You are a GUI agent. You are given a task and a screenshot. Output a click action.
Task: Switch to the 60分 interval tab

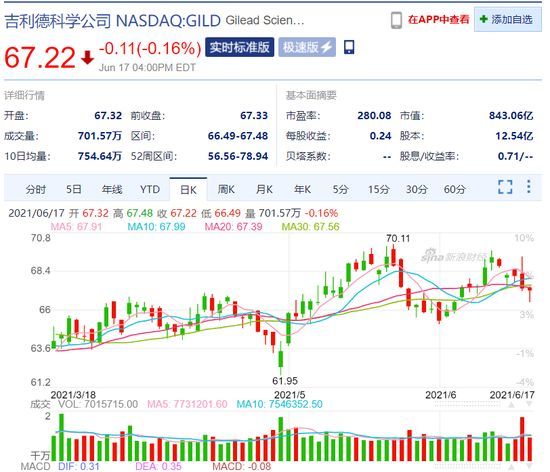click(x=455, y=190)
